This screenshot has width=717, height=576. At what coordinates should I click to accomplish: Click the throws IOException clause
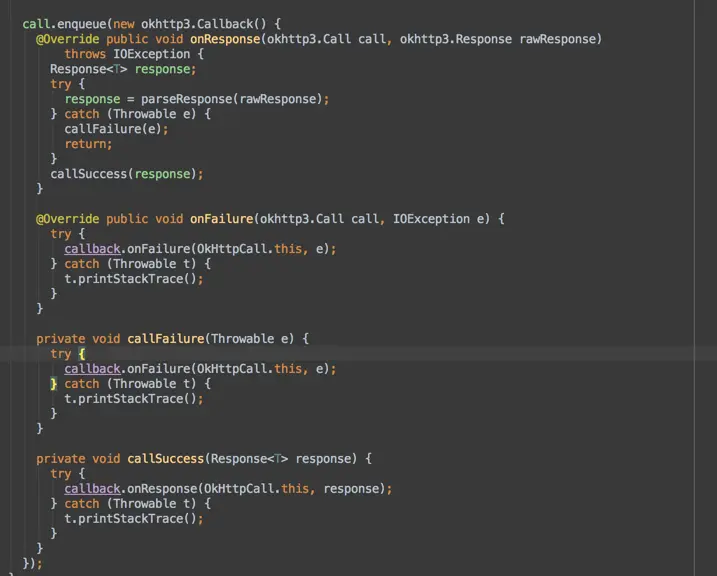(x=127, y=54)
